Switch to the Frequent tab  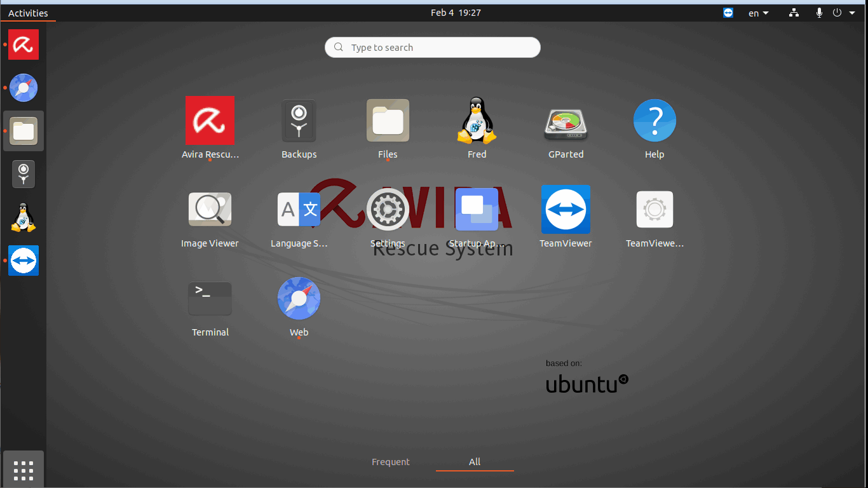(x=391, y=462)
